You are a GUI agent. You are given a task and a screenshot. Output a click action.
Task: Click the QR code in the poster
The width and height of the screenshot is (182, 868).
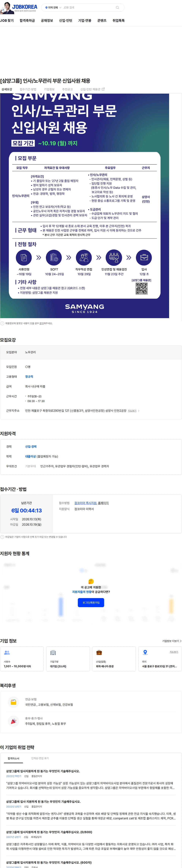[x=141, y=288]
